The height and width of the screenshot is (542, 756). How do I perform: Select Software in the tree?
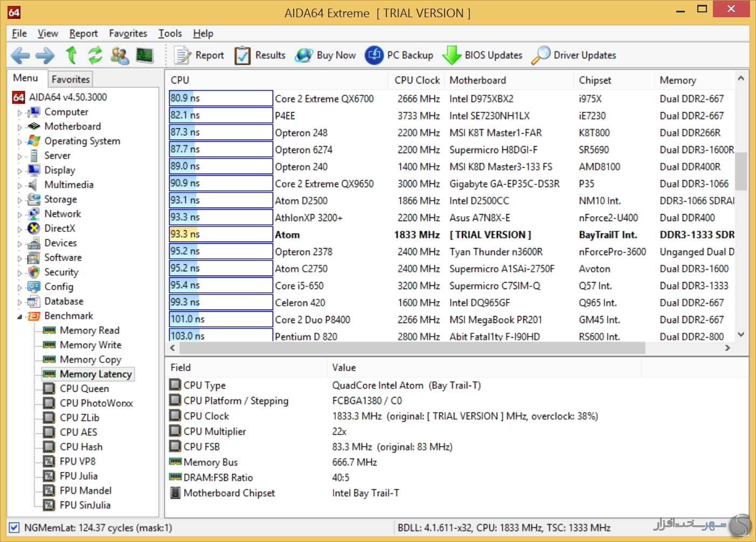[x=63, y=257]
